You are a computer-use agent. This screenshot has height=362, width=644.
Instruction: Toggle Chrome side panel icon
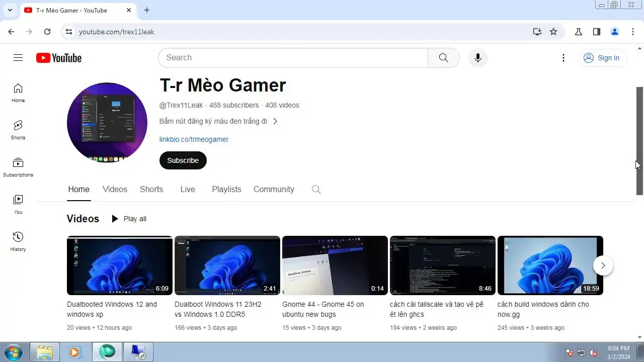(597, 32)
